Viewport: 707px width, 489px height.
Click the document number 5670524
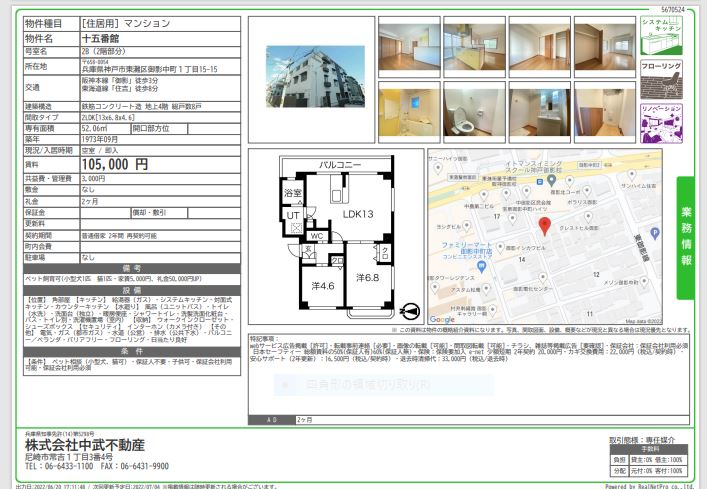673,9
